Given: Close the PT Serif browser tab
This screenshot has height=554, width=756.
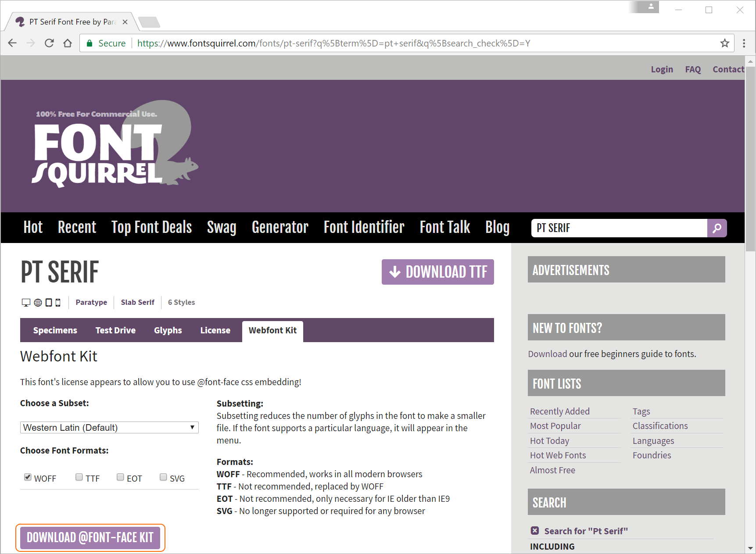Looking at the screenshot, I should click(125, 22).
